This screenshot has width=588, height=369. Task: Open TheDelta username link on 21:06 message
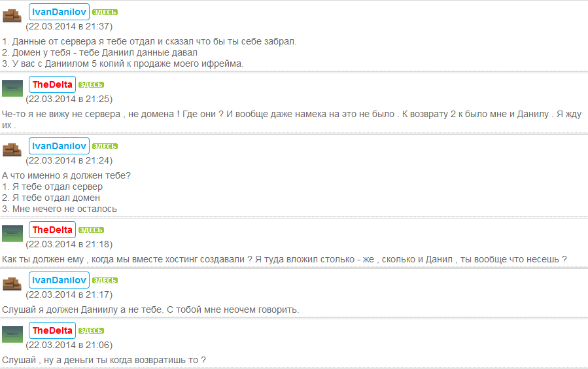(52, 330)
